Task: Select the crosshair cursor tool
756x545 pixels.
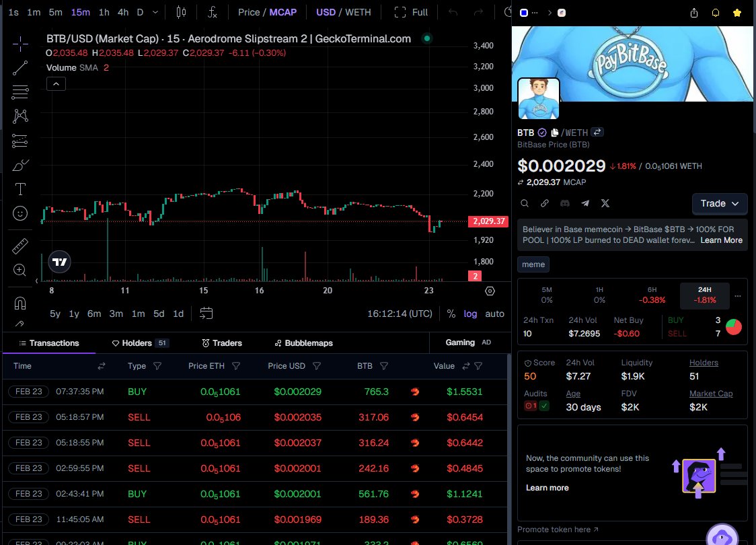Action: pyautogui.click(x=20, y=44)
